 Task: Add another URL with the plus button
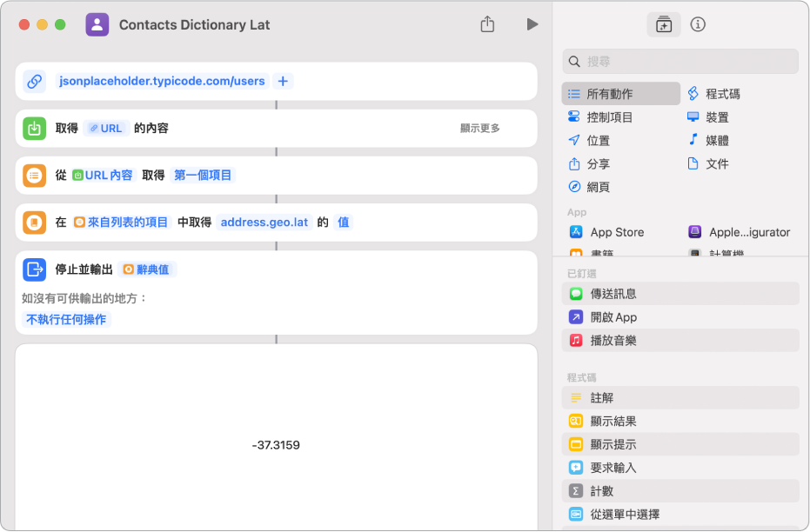pos(283,81)
